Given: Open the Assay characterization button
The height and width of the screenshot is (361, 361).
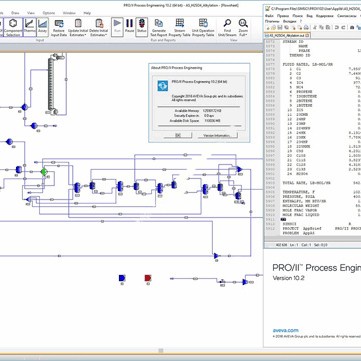Looking at the screenshot, I should click(42, 27).
